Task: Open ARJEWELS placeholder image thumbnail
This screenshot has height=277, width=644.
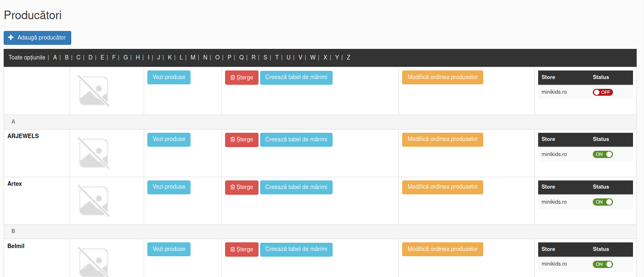Action: click(x=94, y=153)
